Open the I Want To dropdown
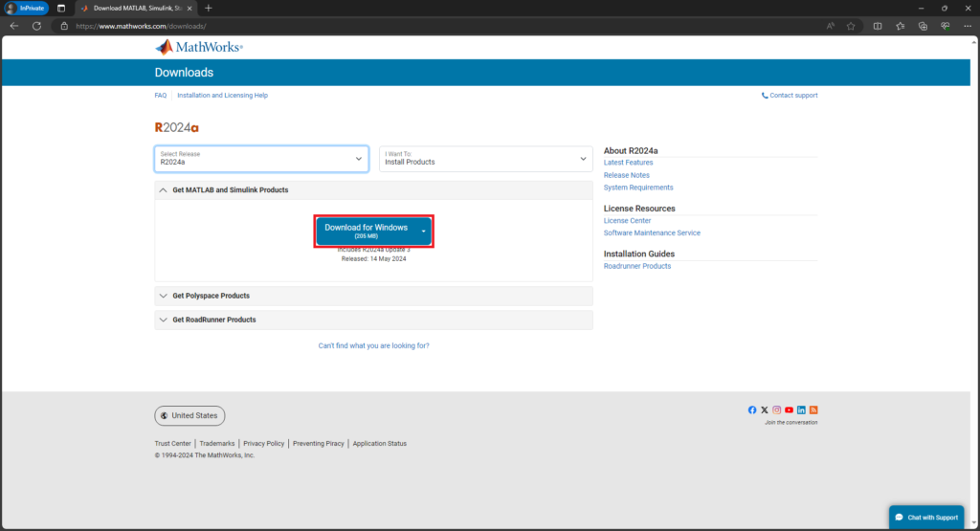 (485, 159)
